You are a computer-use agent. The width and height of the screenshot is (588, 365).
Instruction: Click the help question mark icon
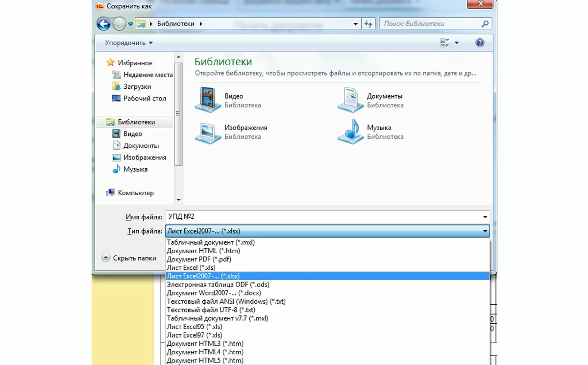480,43
